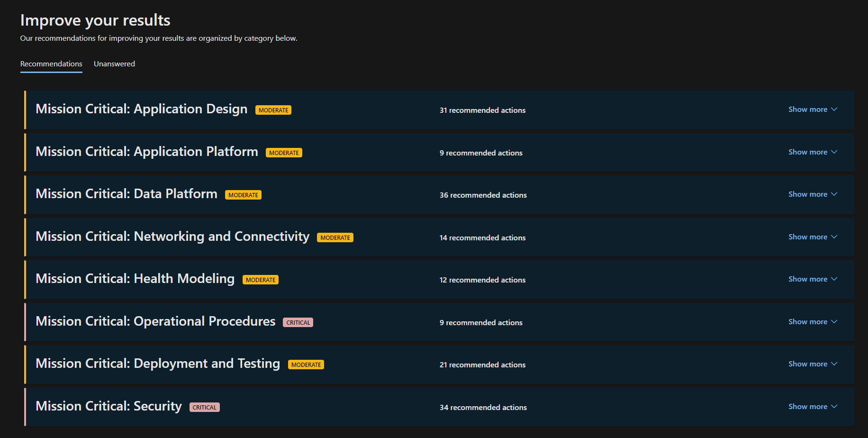Image resolution: width=868 pixels, height=438 pixels.
Task: Click MODERATE badge beside Application Design
Action: [273, 110]
